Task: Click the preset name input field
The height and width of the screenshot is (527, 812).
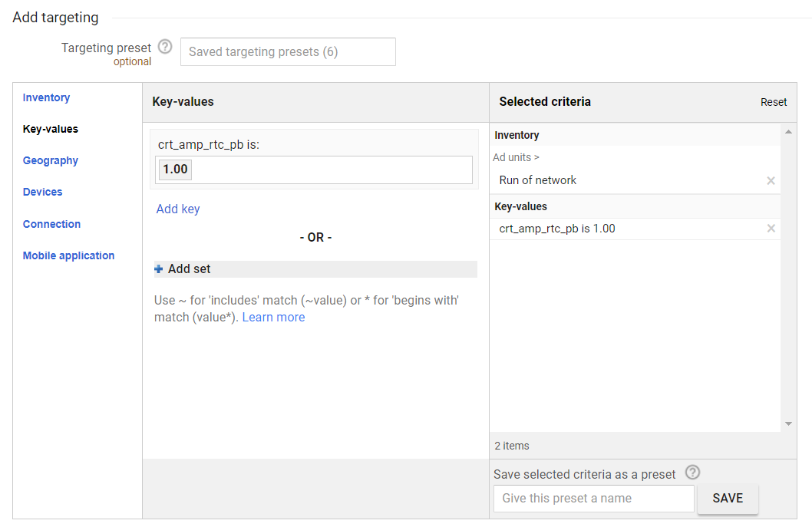Action: tap(593, 498)
